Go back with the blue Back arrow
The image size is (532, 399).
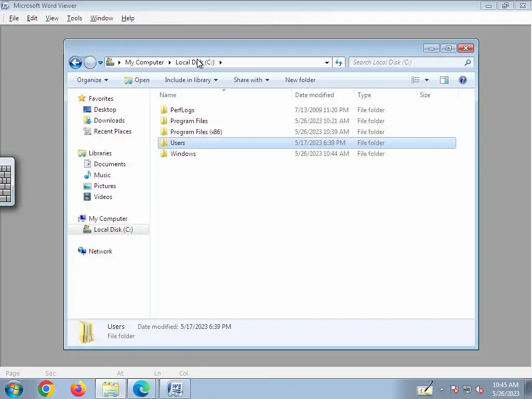75,62
